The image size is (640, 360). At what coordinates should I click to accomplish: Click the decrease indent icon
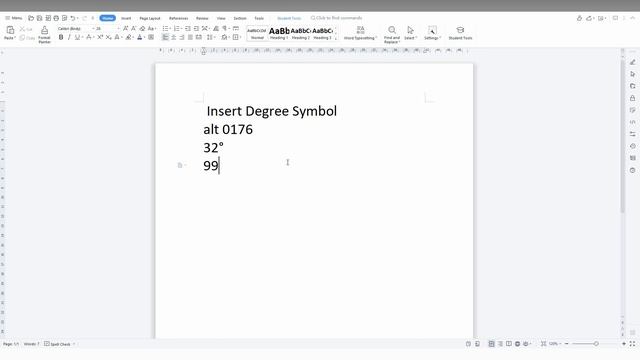click(x=188, y=29)
